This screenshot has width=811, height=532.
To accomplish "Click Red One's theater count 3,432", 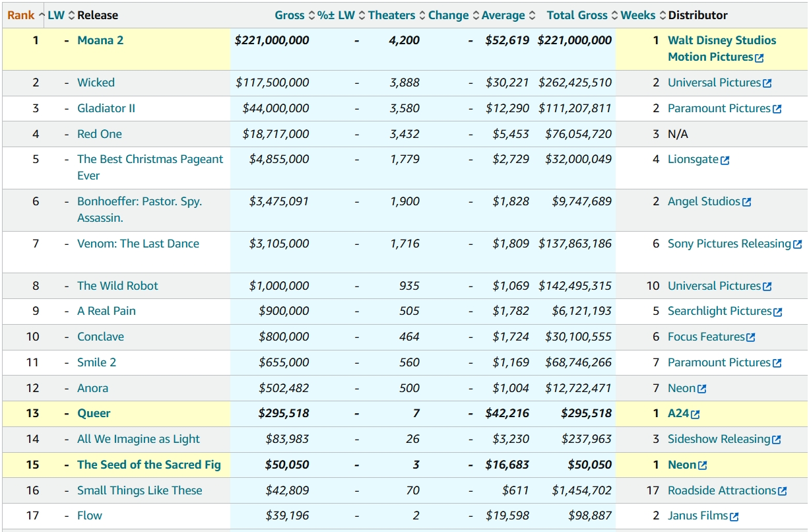I will 405,134.
